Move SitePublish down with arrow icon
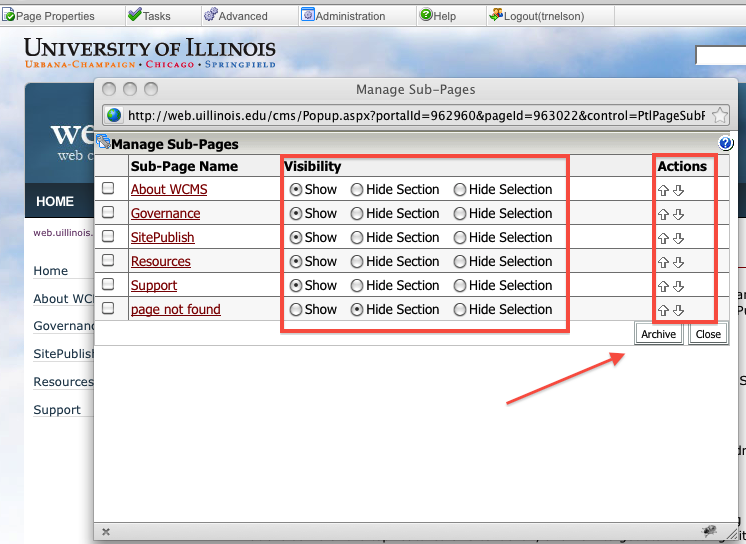This screenshot has width=746, height=544. 678,238
